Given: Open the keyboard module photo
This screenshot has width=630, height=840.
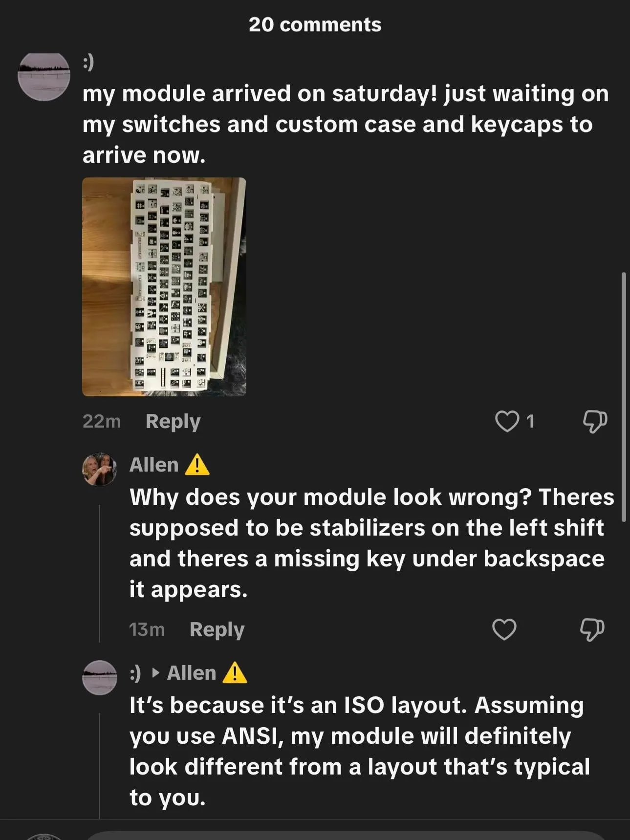Looking at the screenshot, I should point(164,286).
